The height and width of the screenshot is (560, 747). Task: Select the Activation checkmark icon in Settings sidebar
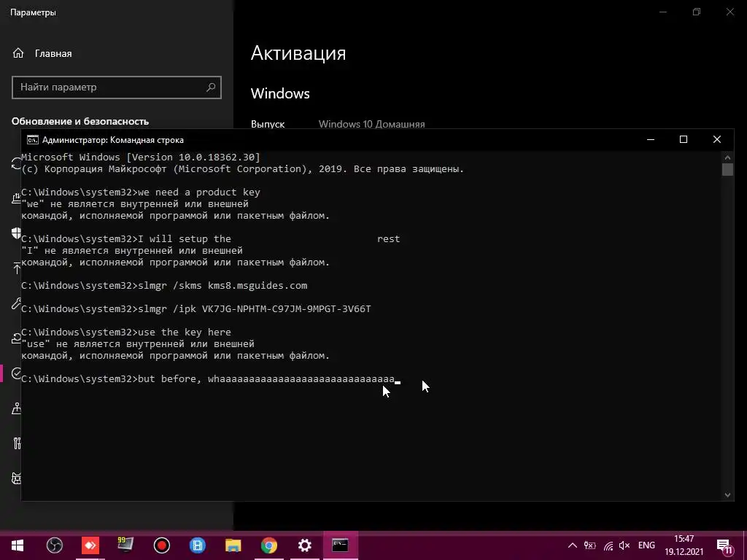click(x=16, y=373)
